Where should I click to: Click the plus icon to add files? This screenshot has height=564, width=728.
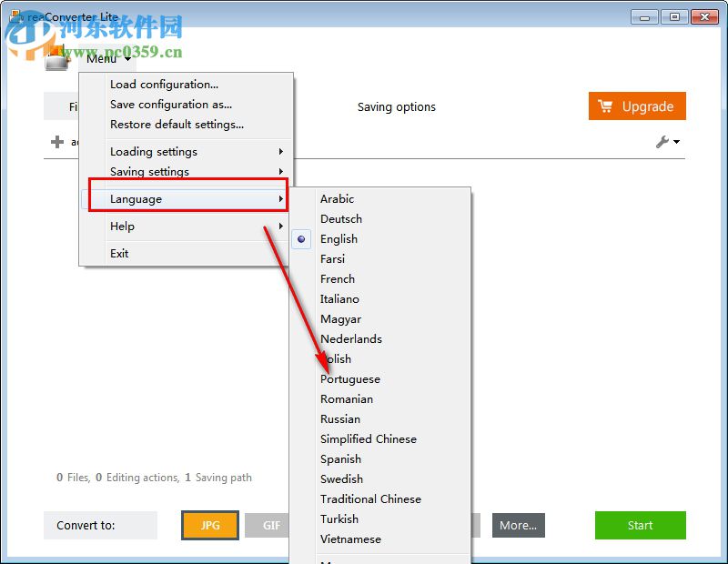coord(57,141)
